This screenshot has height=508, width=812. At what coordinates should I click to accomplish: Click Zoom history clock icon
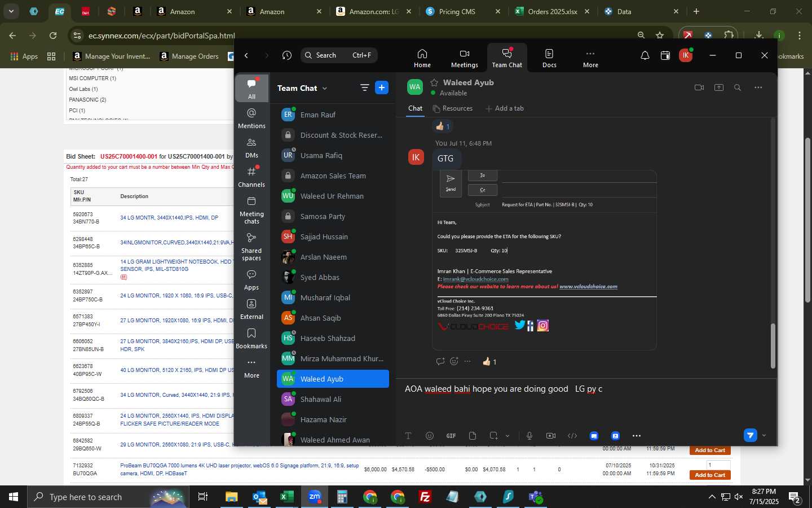click(x=287, y=55)
